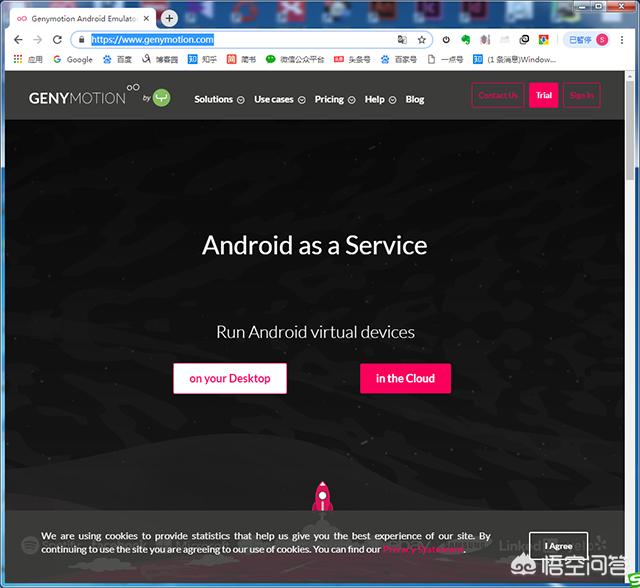Expand the Help dropdown menu

click(380, 100)
